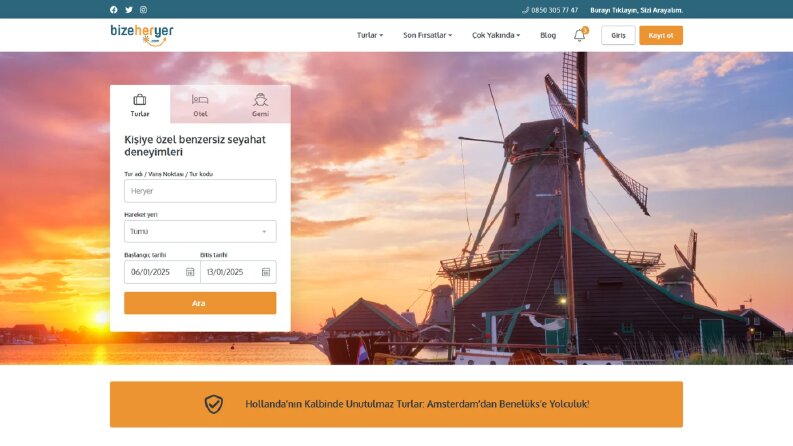The height and width of the screenshot is (446, 793).
Task: Click the bed icon in Otel tab
Action: [x=200, y=100]
